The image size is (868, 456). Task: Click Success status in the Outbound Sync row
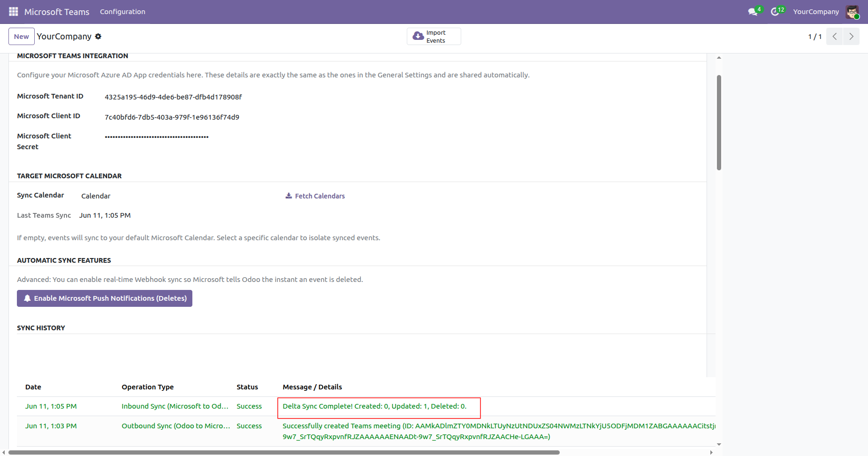(x=249, y=426)
